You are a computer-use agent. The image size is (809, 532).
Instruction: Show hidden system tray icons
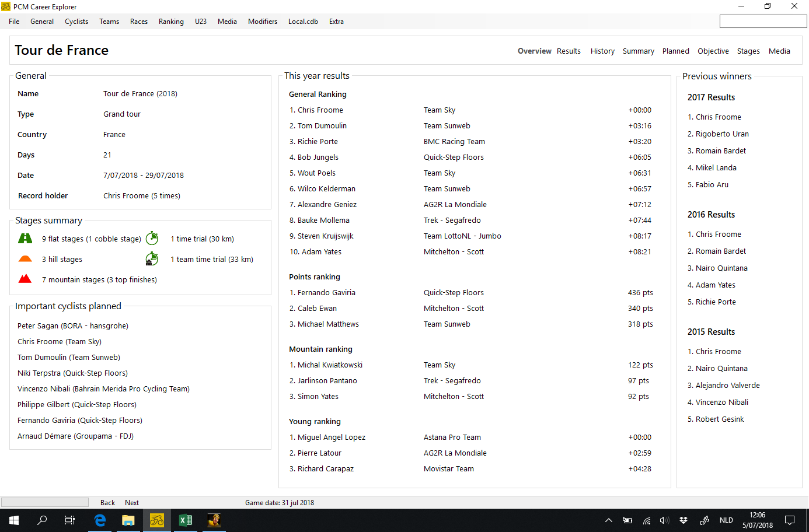click(x=608, y=520)
